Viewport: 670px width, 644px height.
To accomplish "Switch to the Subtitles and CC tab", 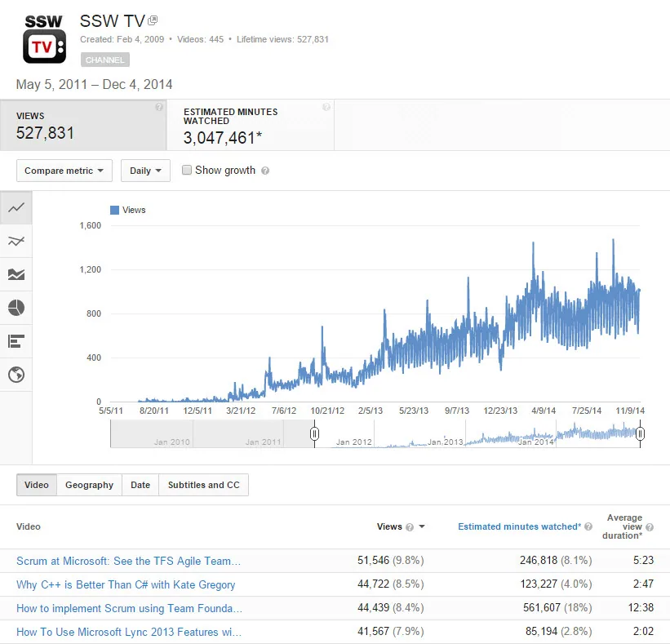I will [203, 485].
